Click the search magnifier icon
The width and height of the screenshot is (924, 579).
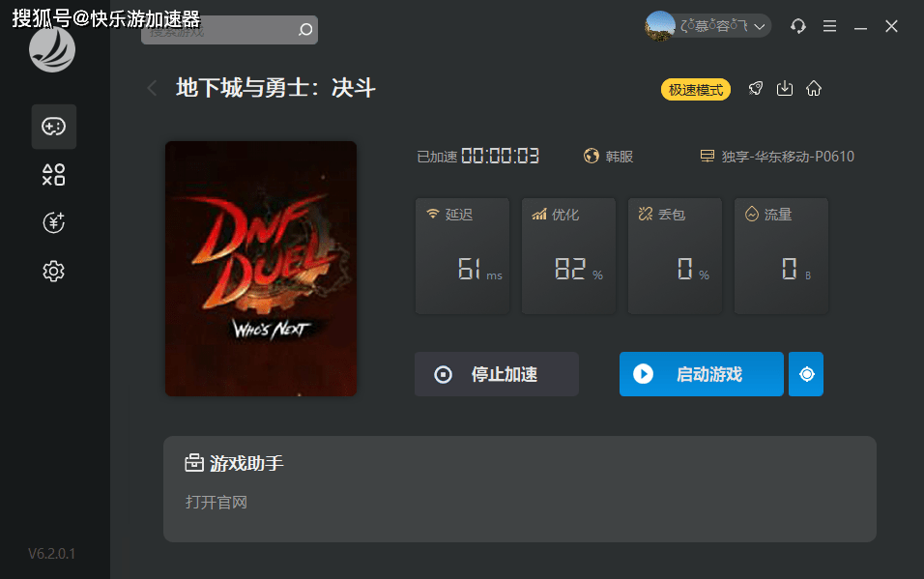click(305, 29)
